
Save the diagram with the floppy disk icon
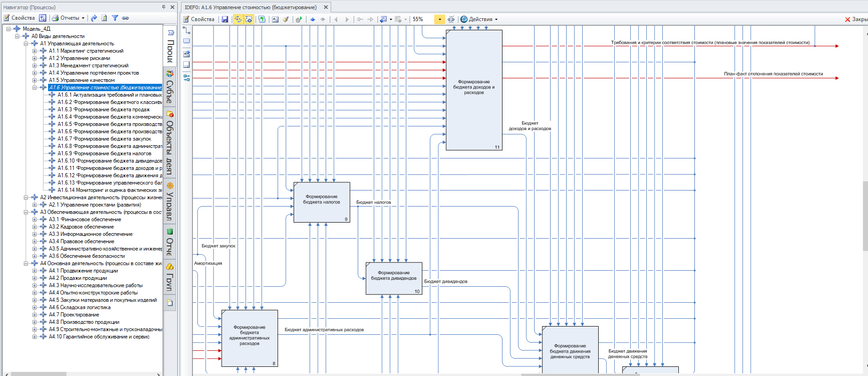[225, 19]
